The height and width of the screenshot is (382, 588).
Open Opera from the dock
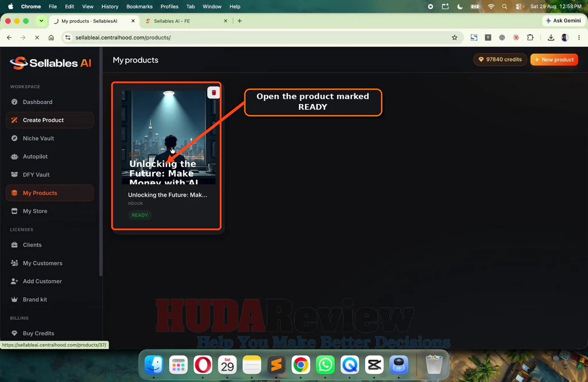(x=203, y=364)
